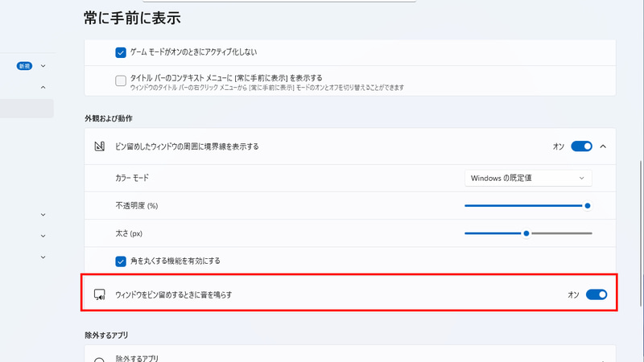Click the 不透明度 (%) slider thumb
Screen dimensions: 644x362
pyautogui.click(x=588, y=206)
